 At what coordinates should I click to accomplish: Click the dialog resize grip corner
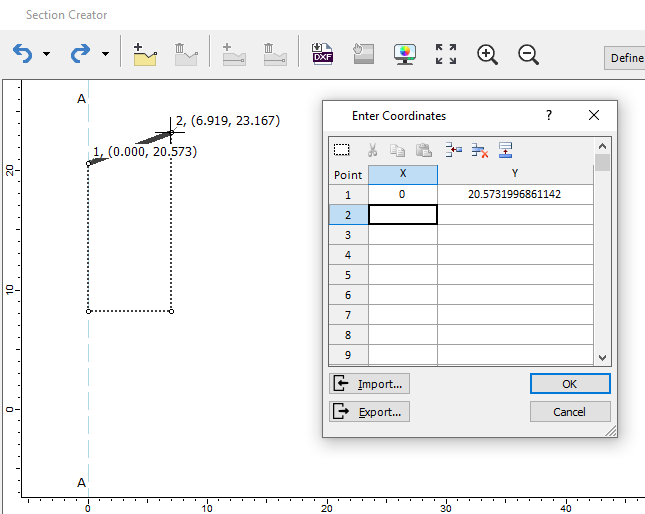point(611,431)
